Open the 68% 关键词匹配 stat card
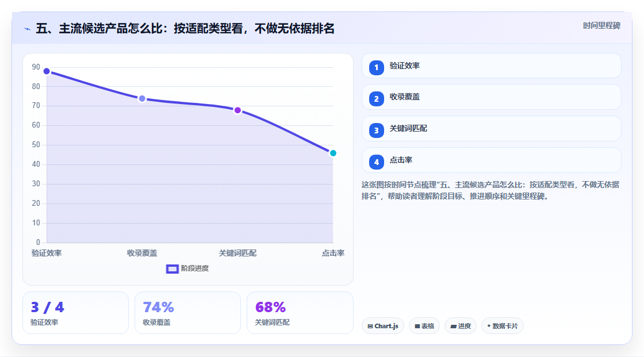 300,313
